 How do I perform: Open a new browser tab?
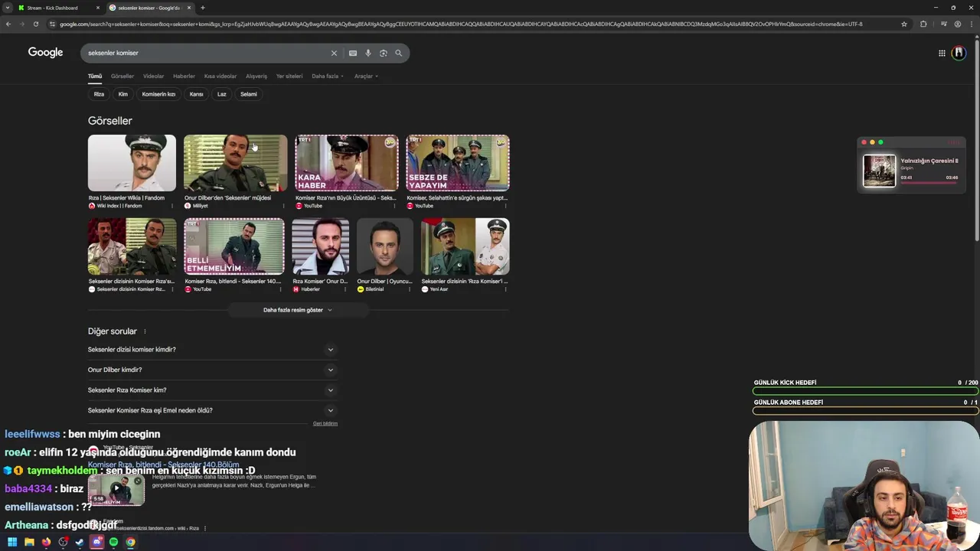[202, 8]
